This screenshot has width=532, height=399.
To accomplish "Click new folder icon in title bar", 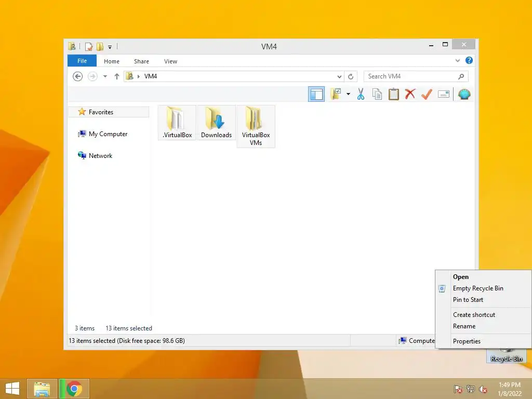I will (100, 46).
